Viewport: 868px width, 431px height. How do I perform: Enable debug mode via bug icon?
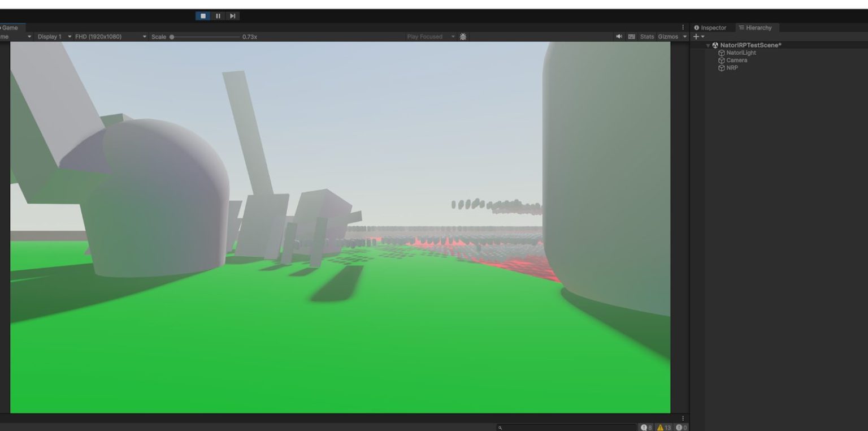click(463, 36)
